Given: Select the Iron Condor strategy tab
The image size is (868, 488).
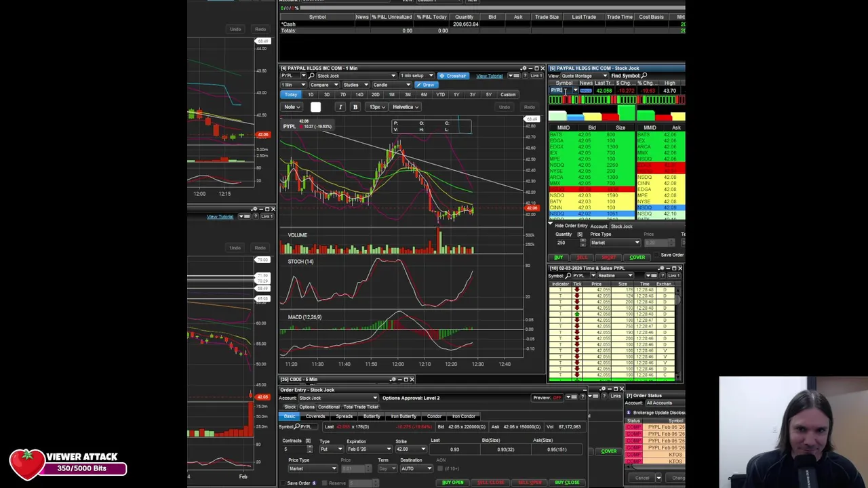Looking at the screenshot, I should coord(464,416).
